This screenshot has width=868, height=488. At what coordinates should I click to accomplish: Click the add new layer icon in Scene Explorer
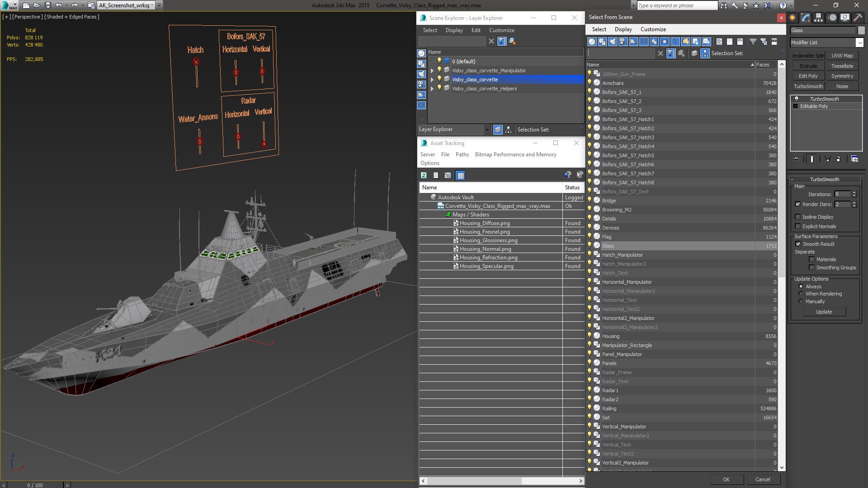point(512,41)
